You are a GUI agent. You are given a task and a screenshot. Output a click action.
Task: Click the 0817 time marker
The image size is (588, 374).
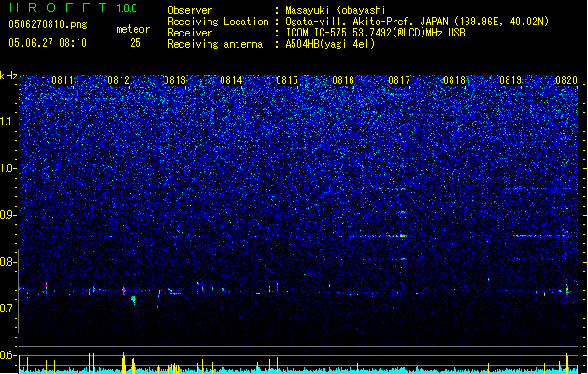click(399, 80)
